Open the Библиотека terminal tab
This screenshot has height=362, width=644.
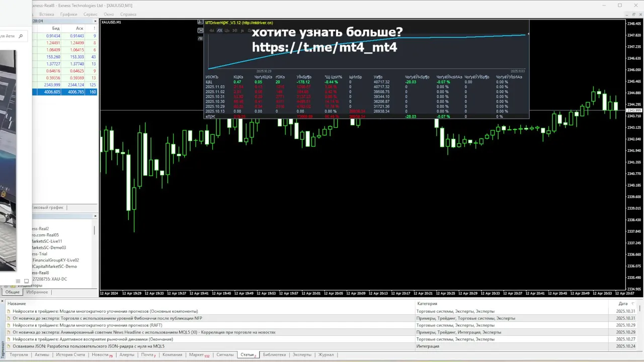[x=274, y=355]
